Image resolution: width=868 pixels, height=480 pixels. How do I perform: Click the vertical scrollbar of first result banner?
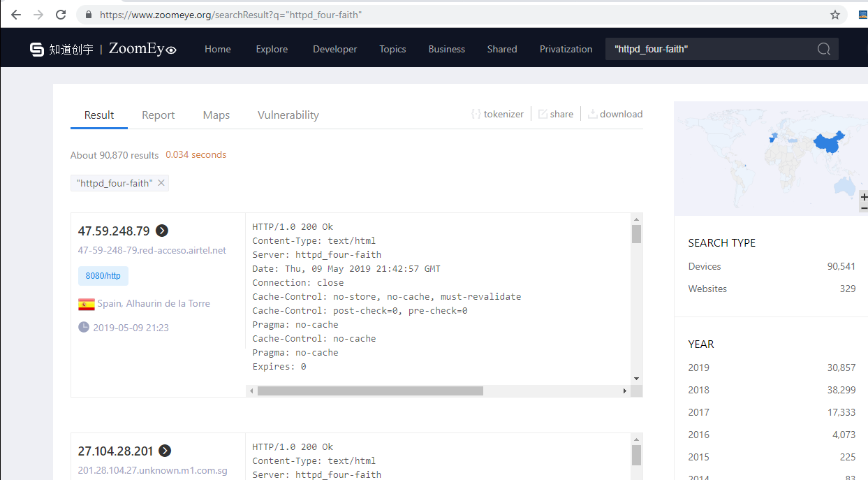tap(636, 234)
